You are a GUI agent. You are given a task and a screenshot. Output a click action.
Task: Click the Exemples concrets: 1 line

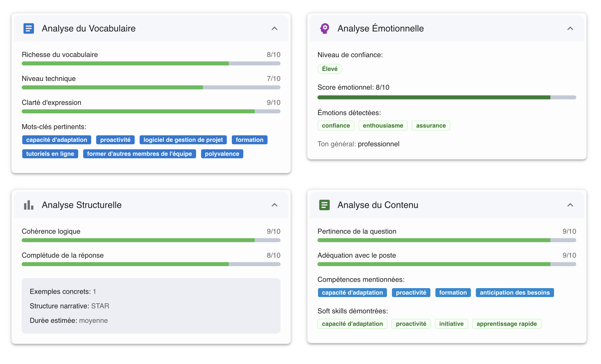63,292
